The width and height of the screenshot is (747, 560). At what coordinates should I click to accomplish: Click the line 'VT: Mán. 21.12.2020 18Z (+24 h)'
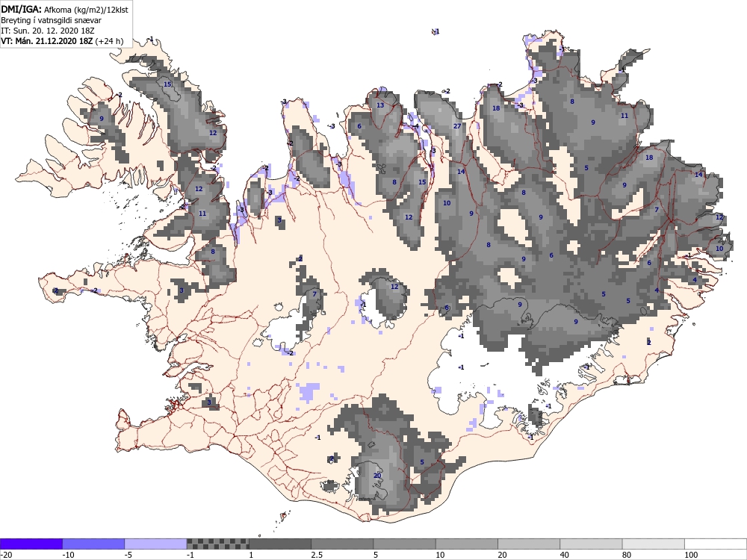click(62, 41)
